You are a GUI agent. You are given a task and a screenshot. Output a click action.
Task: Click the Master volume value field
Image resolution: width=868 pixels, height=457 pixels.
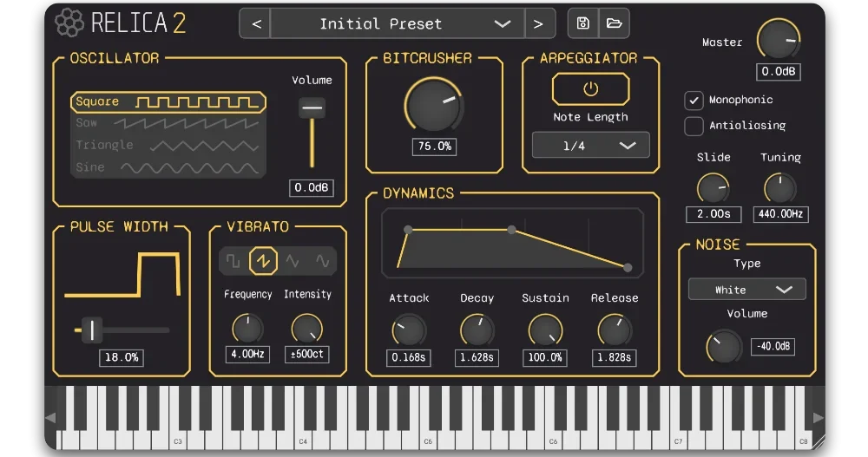[778, 72]
